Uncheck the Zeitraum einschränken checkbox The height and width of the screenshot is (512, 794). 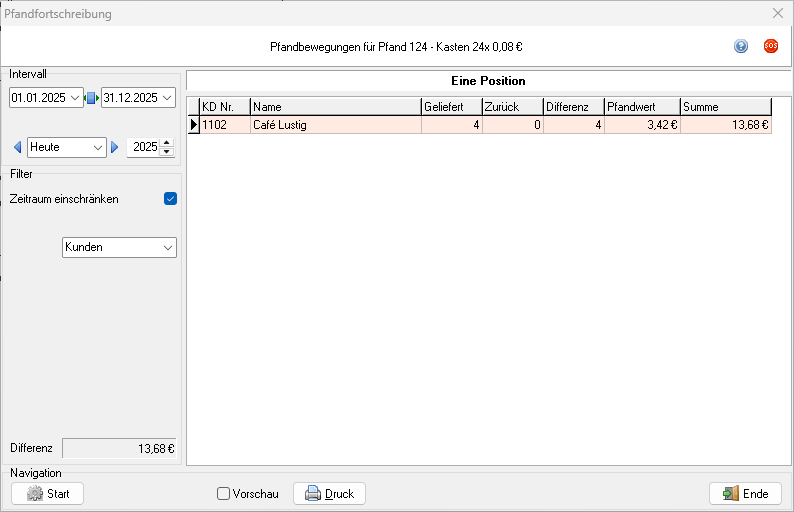click(x=170, y=199)
